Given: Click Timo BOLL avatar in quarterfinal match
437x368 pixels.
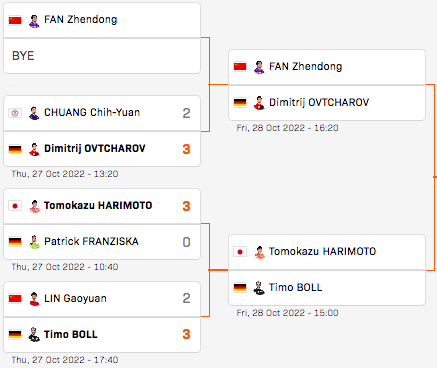Looking at the screenshot, I should coord(259,288).
